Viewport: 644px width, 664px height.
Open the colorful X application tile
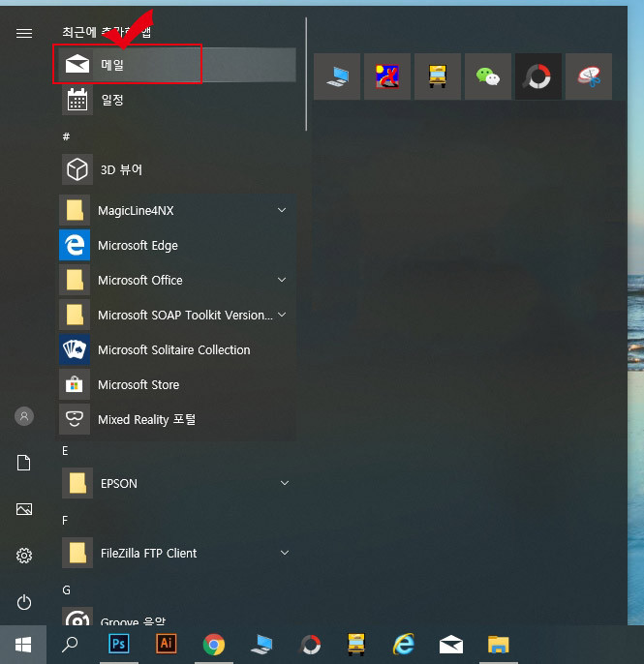click(x=387, y=76)
